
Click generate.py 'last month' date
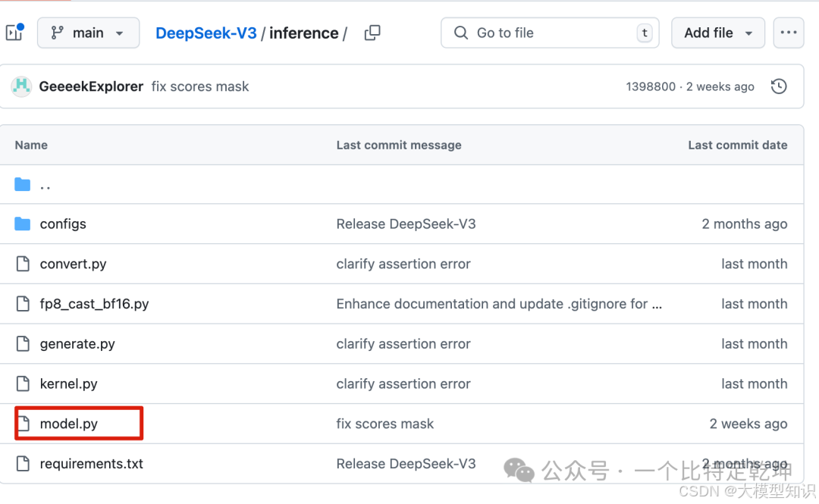[755, 343]
